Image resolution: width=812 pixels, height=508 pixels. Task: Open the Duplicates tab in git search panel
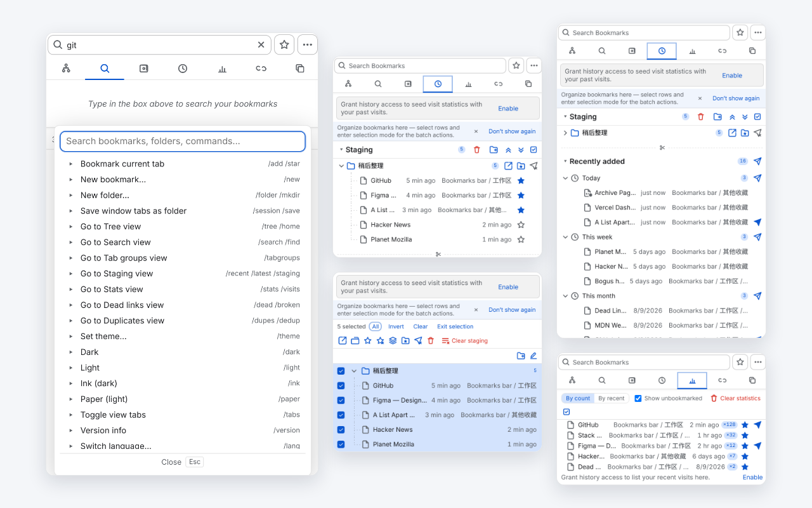[300, 69]
